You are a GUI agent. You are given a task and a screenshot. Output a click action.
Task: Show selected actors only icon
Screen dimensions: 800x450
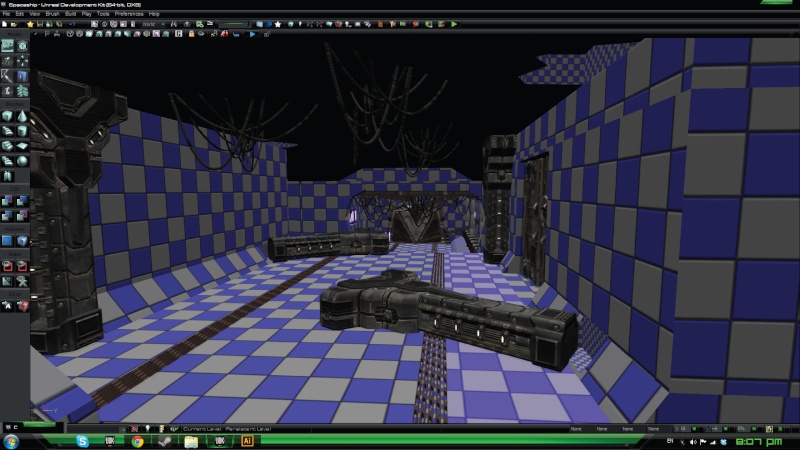coord(7,266)
